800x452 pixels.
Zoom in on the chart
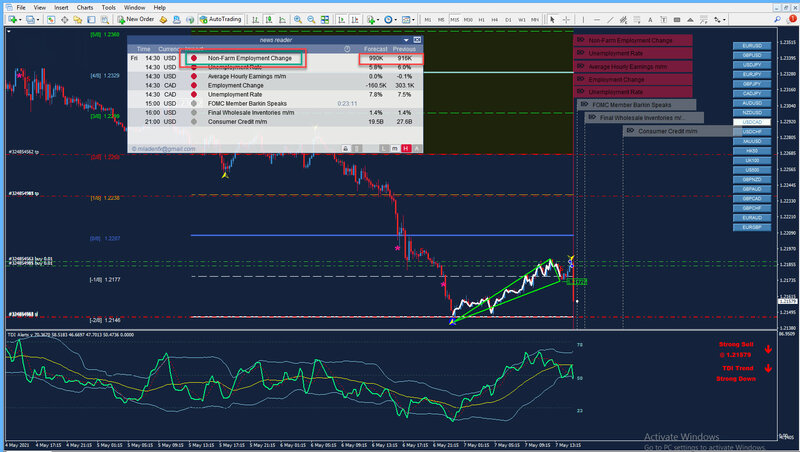click(297, 19)
